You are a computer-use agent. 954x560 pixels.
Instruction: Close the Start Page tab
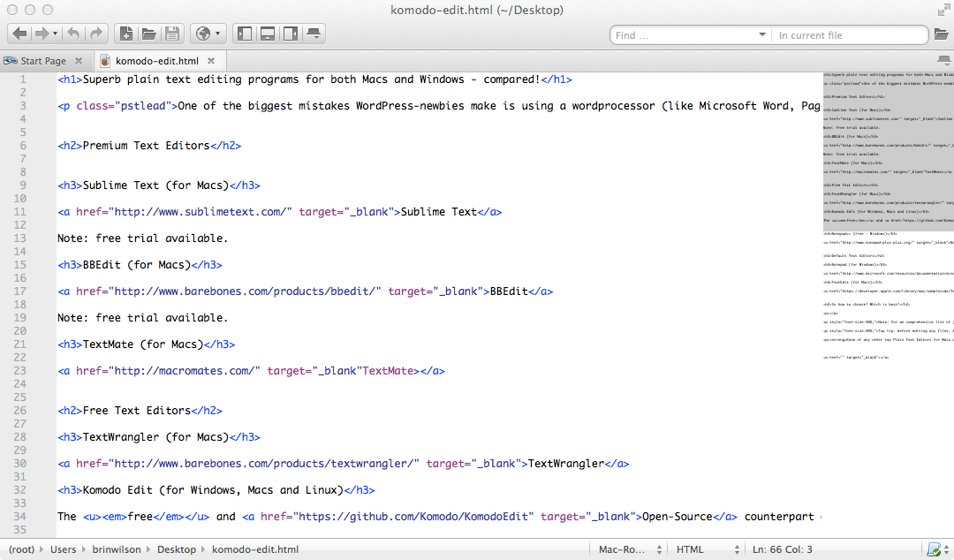pos(79,61)
